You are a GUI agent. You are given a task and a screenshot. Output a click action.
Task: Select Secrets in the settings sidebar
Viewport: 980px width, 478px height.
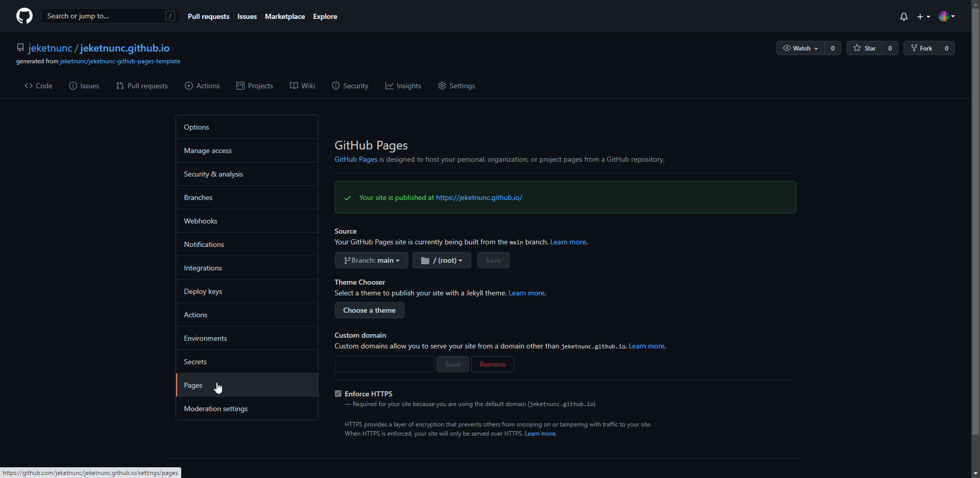(x=247, y=362)
